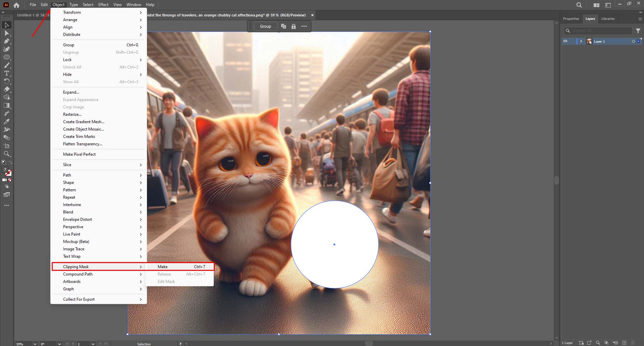Click the Group button above the canvas
This screenshot has height=346, width=644.
pos(265,26)
